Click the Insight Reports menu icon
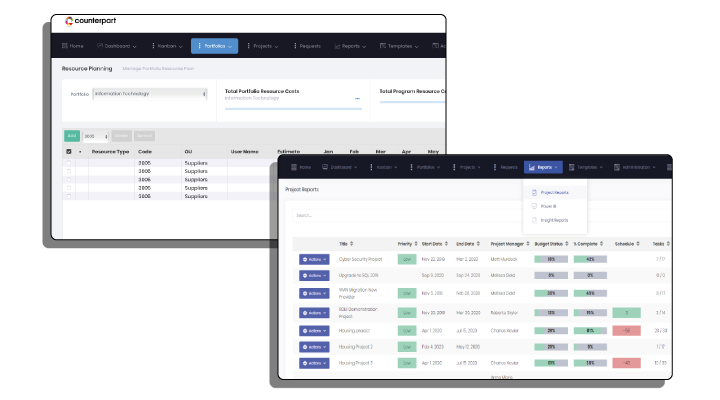The width and height of the screenshot is (720, 400). coord(535,220)
